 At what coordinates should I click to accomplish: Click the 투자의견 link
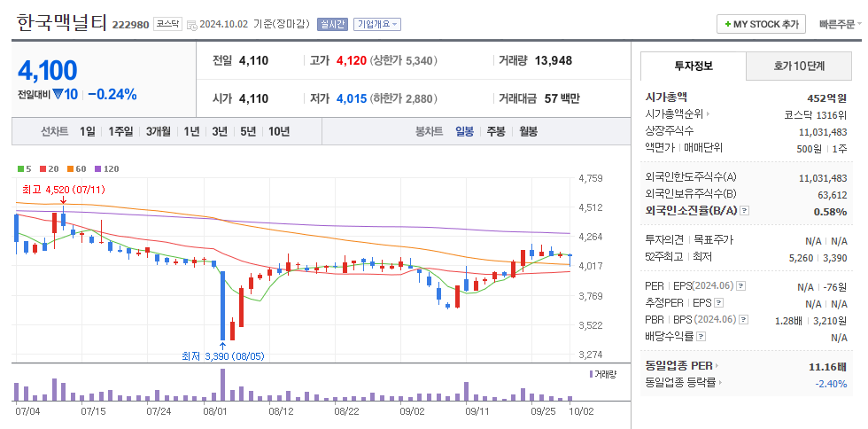(x=664, y=240)
